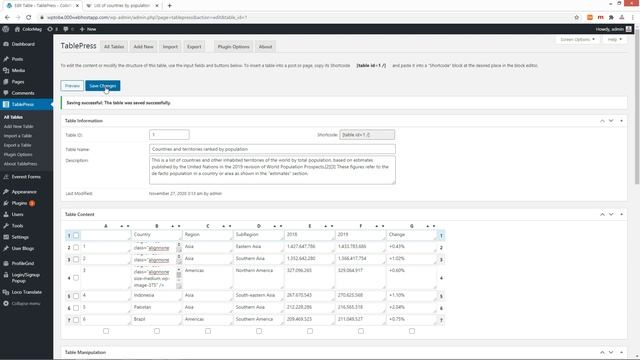The image size is (640, 360).
Task: Switch to All Tables tab
Action: (114, 47)
